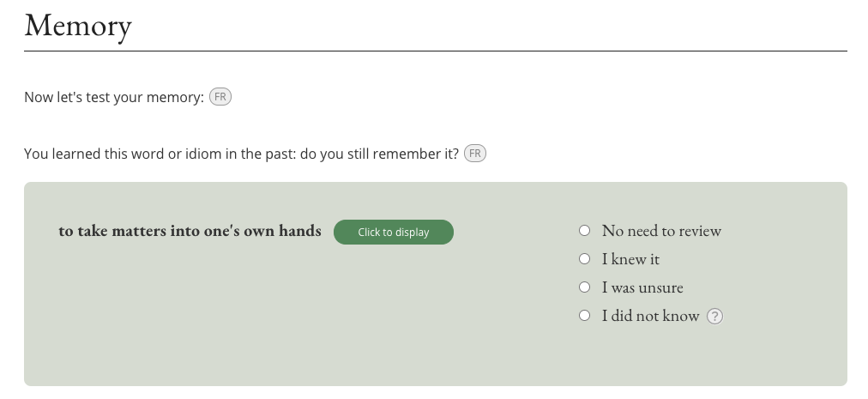The height and width of the screenshot is (399, 868).
Task: Click the "Memory" page heading
Action: 78,25
